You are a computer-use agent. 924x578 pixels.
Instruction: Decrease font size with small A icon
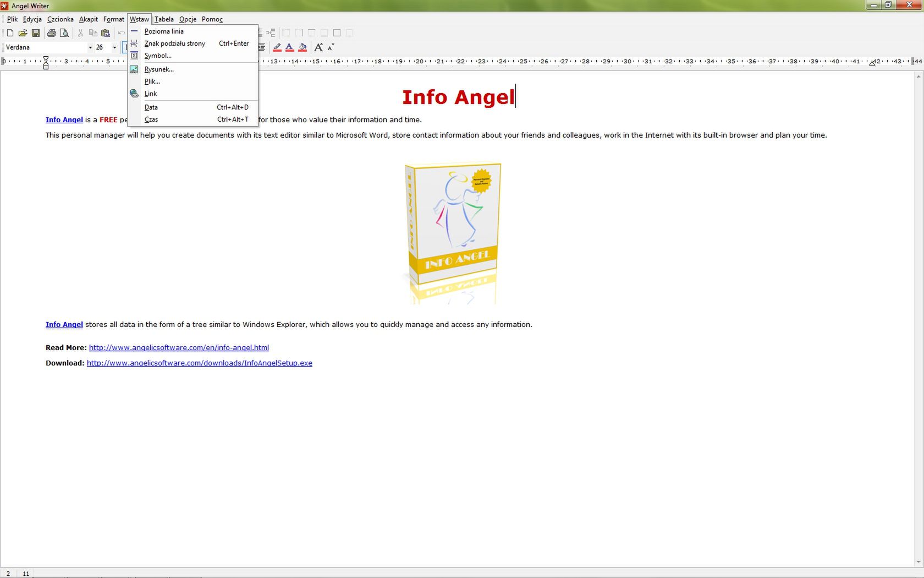pyautogui.click(x=331, y=47)
